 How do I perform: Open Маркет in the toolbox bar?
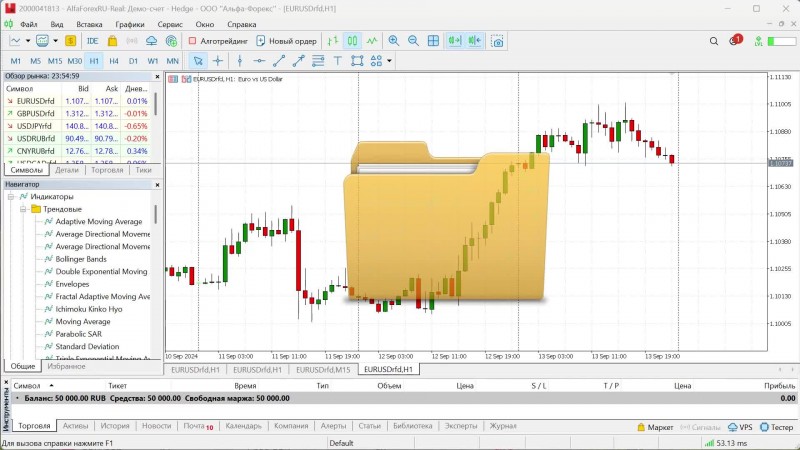point(655,427)
